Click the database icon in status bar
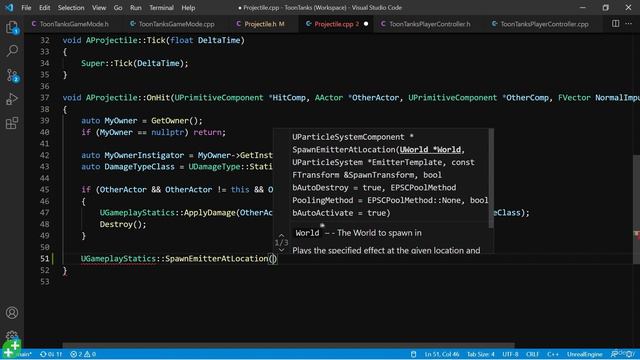This screenshot has width=640, height=360. [413, 354]
